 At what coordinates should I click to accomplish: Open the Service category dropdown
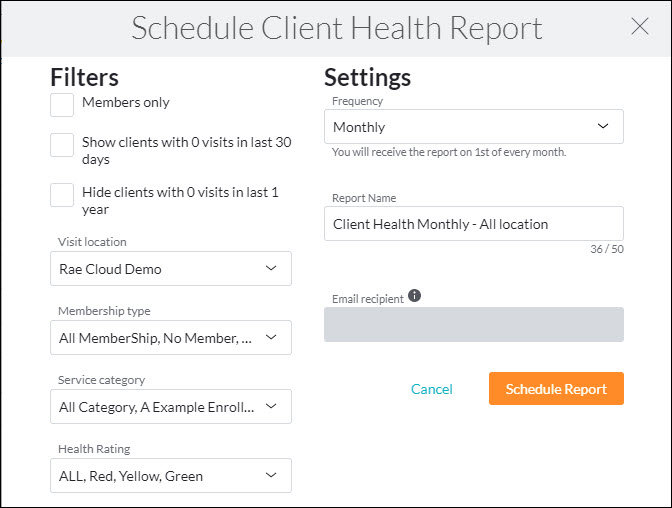coord(171,406)
